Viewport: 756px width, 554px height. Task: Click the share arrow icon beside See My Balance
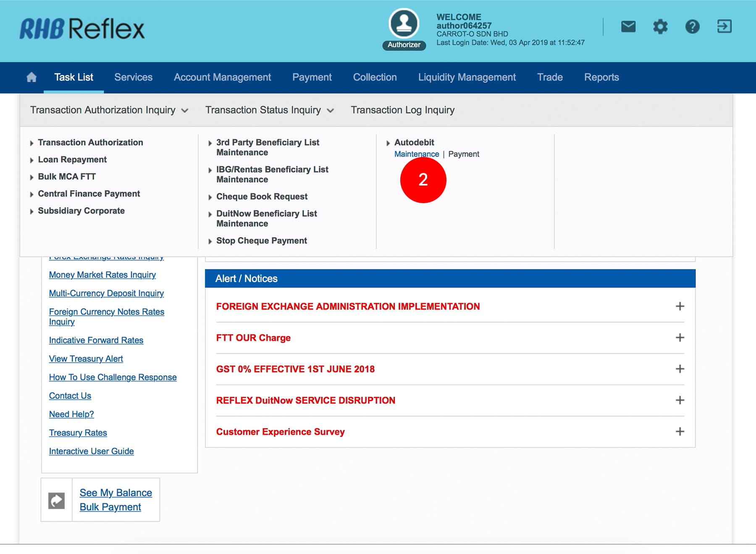tap(57, 500)
